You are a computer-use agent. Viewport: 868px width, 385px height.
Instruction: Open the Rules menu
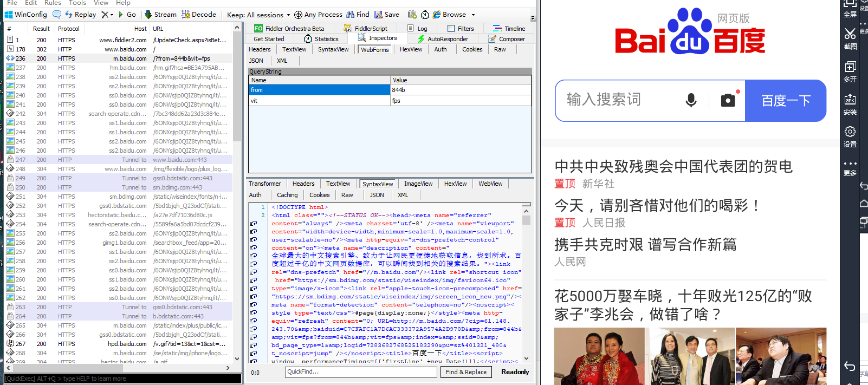pyautogui.click(x=53, y=3)
